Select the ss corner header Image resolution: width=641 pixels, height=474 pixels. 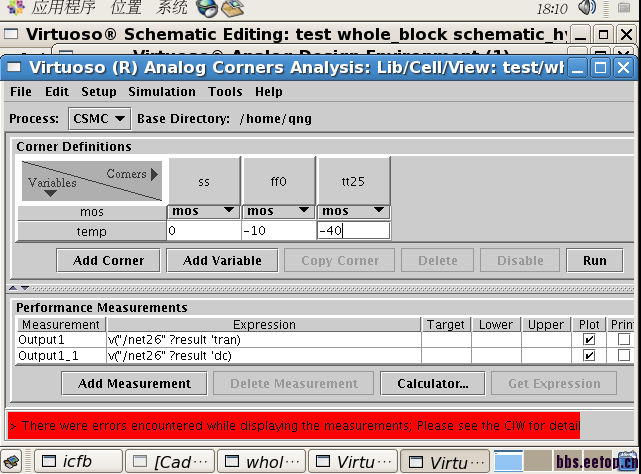[x=204, y=181]
